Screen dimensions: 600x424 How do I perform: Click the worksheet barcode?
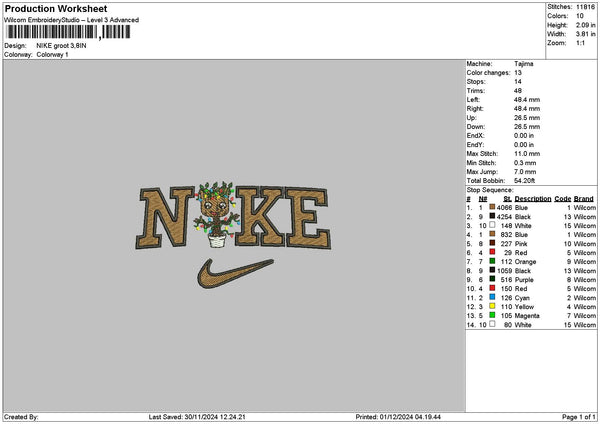pyautogui.click(x=68, y=32)
